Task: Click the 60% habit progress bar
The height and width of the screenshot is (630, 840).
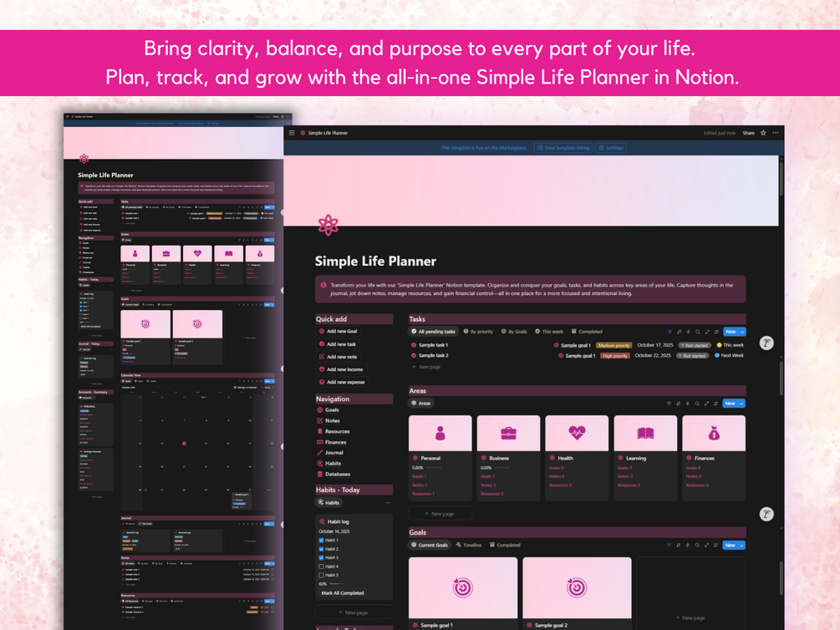Action: [x=337, y=584]
